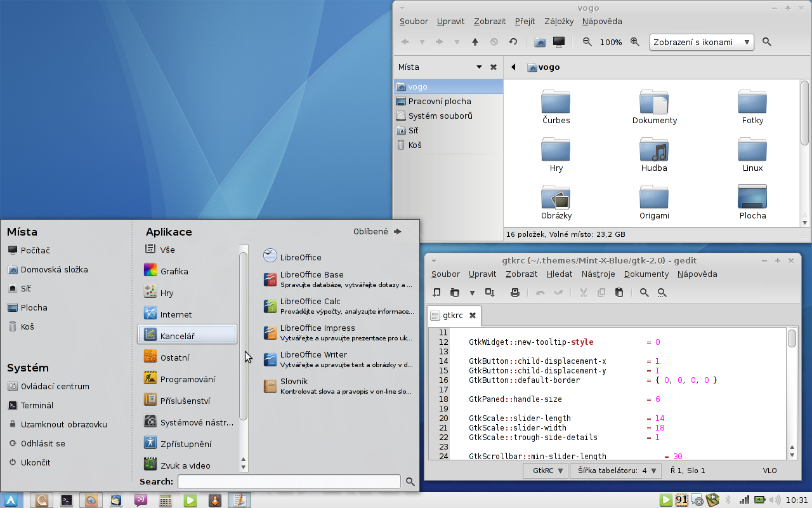Screen dimensions: 812x508
Task: Close the gtkrc tab in gedit
Action: point(473,315)
